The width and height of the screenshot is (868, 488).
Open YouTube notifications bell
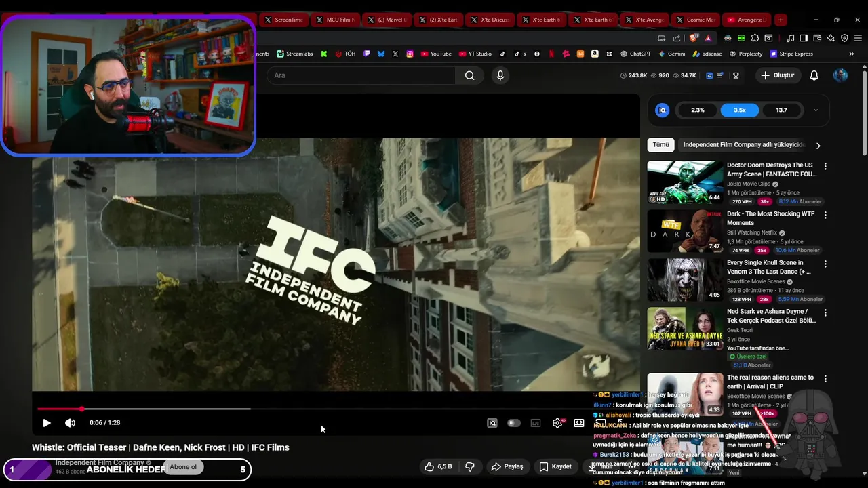pos(814,75)
